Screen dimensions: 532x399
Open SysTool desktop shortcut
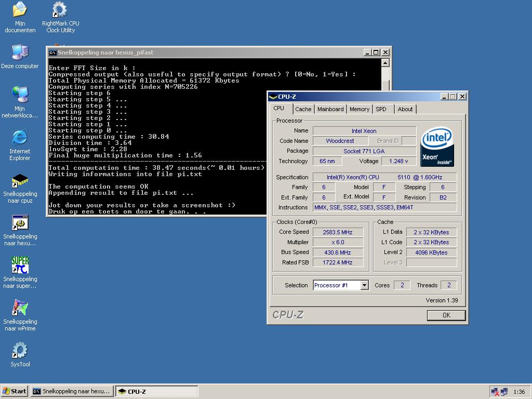point(20,354)
